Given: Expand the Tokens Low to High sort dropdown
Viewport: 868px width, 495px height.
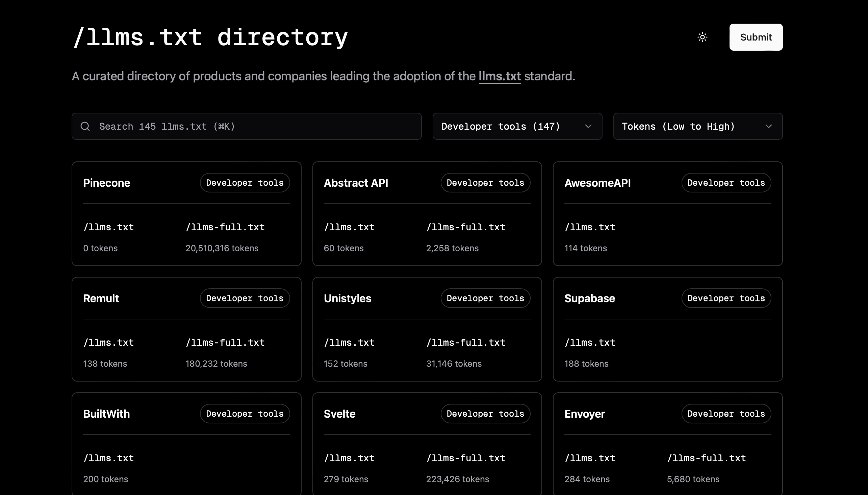Looking at the screenshot, I should (697, 127).
